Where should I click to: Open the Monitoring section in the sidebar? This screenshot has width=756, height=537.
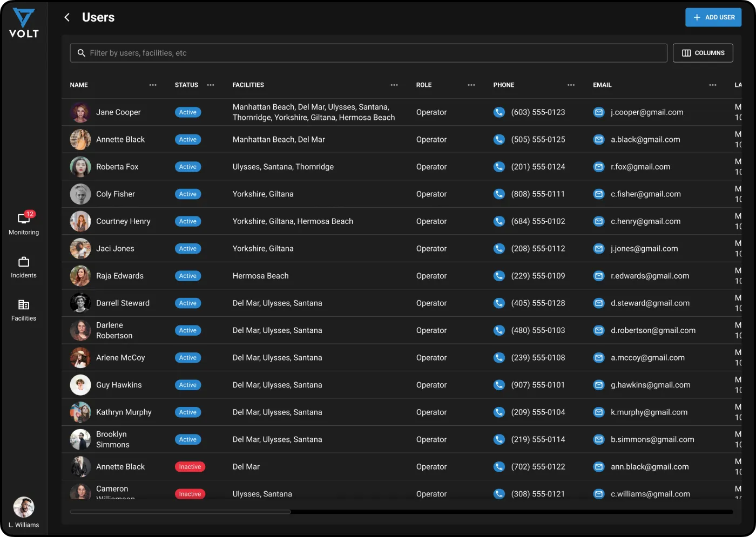(x=23, y=221)
